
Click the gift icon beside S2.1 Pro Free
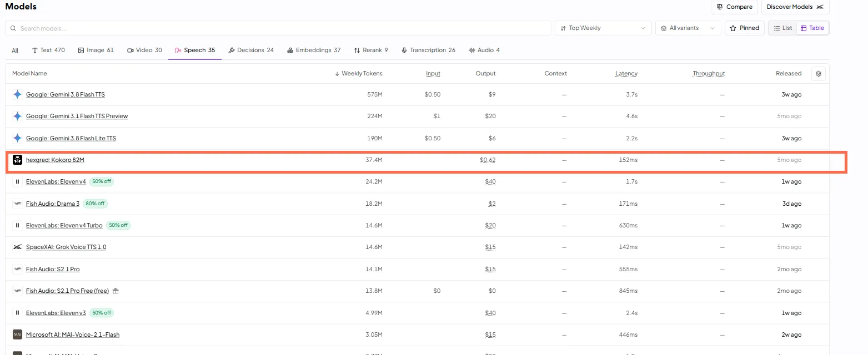click(116, 291)
